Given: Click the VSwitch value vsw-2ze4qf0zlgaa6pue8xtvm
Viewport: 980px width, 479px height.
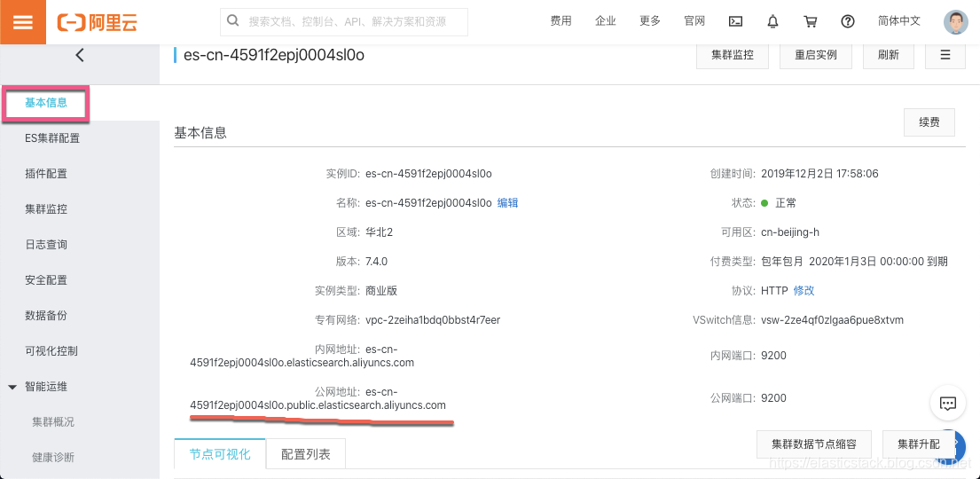Looking at the screenshot, I should 833,320.
